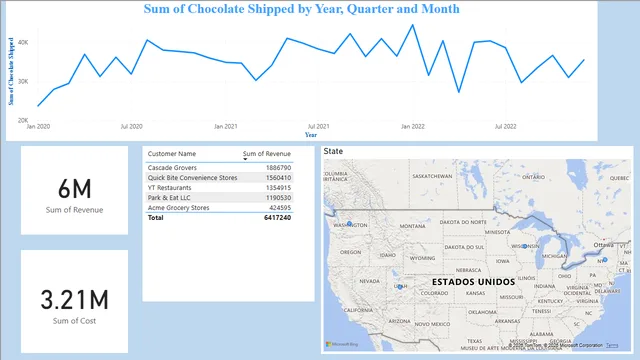Click the Sum of Revenue sort arrow
Image resolution: width=640 pixels, height=360 pixels.
click(245, 159)
